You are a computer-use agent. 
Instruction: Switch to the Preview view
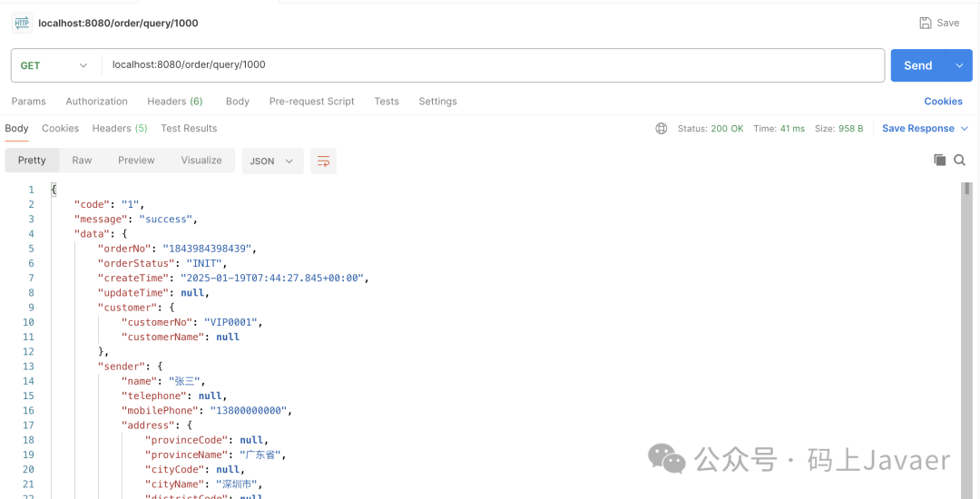pyautogui.click(x=136, y=161)
